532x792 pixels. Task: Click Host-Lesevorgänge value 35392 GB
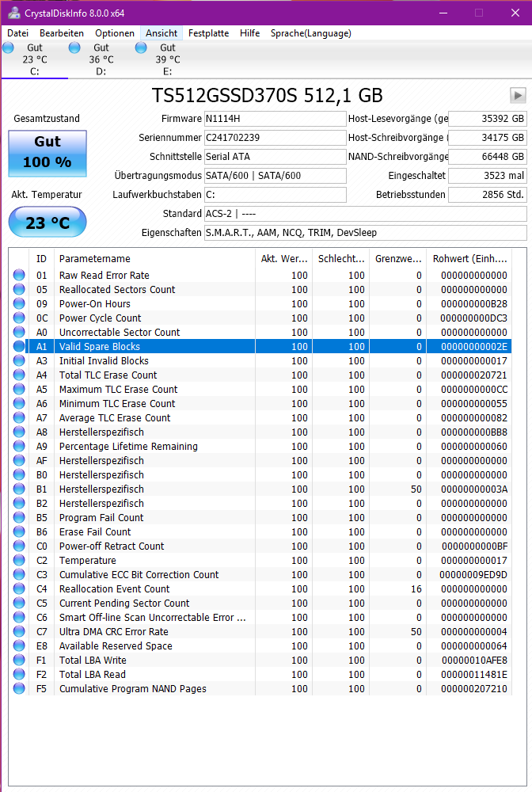[488, 119]
